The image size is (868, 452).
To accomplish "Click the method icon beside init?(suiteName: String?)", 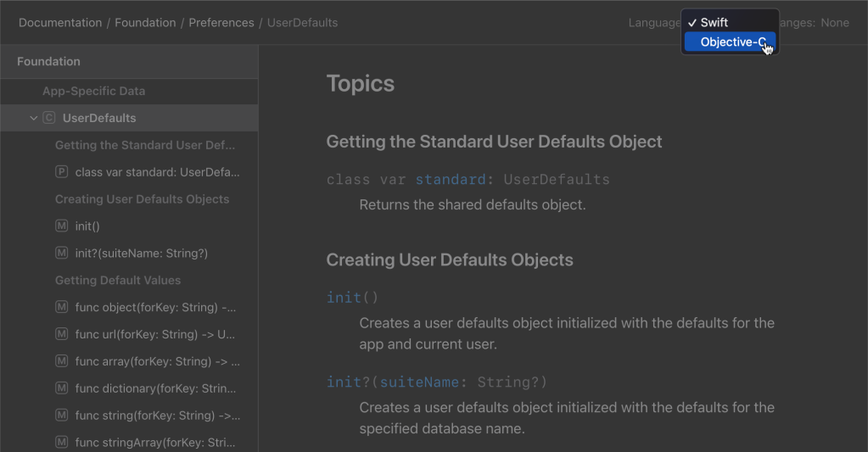I will (61, 253).
